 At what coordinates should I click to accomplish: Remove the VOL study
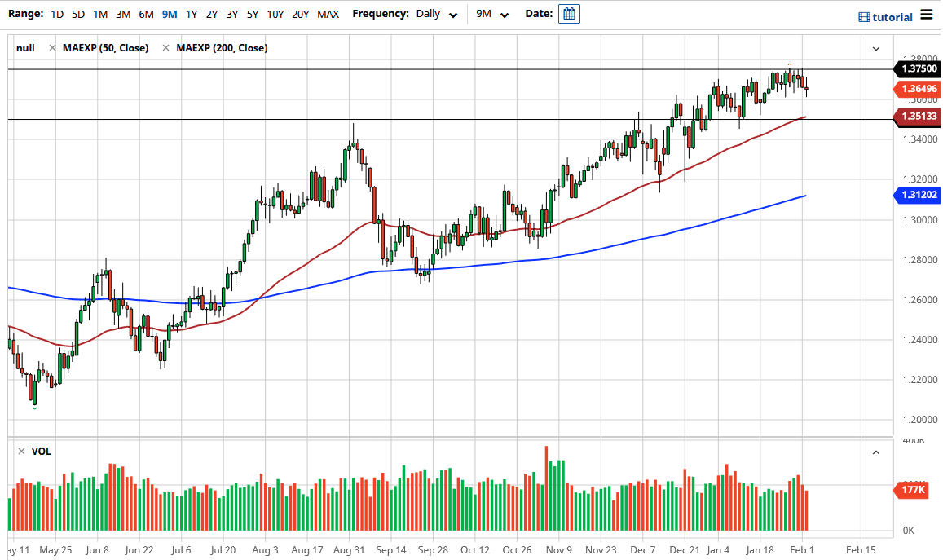point(22,451)
